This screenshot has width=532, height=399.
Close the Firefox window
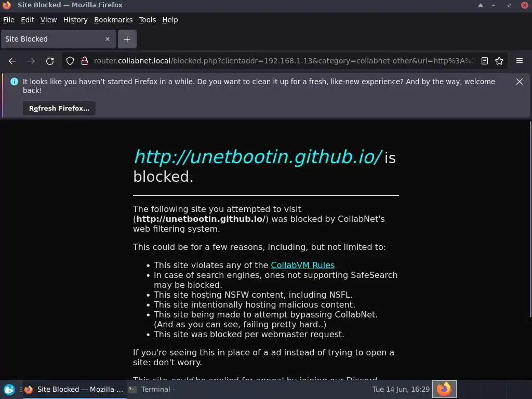click(525, 5)
